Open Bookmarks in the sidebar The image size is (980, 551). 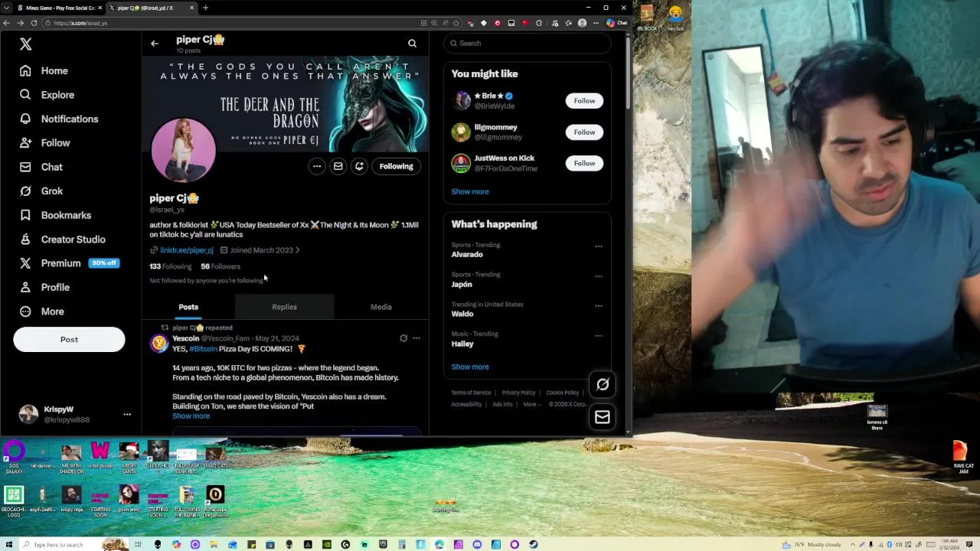(x=56, y=215)
